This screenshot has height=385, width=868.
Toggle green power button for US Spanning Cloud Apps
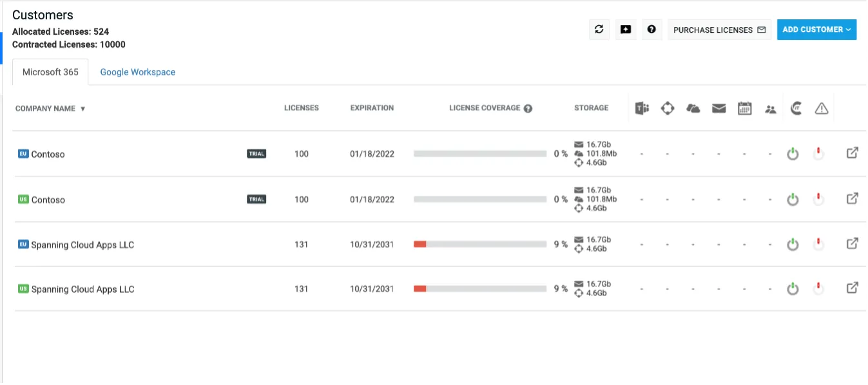coord(793,289)
